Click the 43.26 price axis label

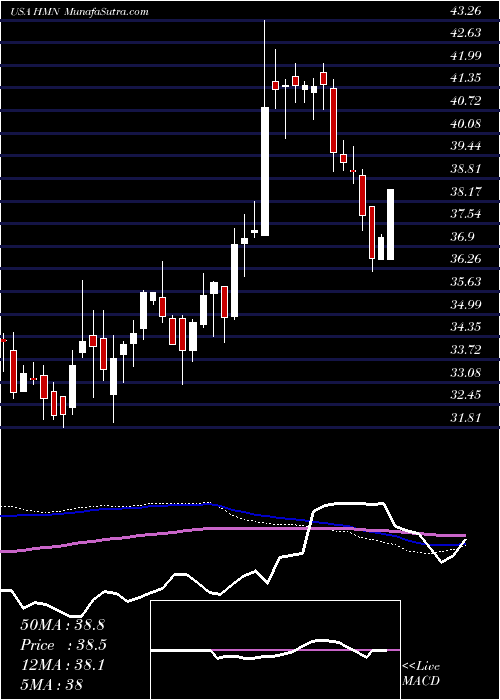[x=466, y=10]
